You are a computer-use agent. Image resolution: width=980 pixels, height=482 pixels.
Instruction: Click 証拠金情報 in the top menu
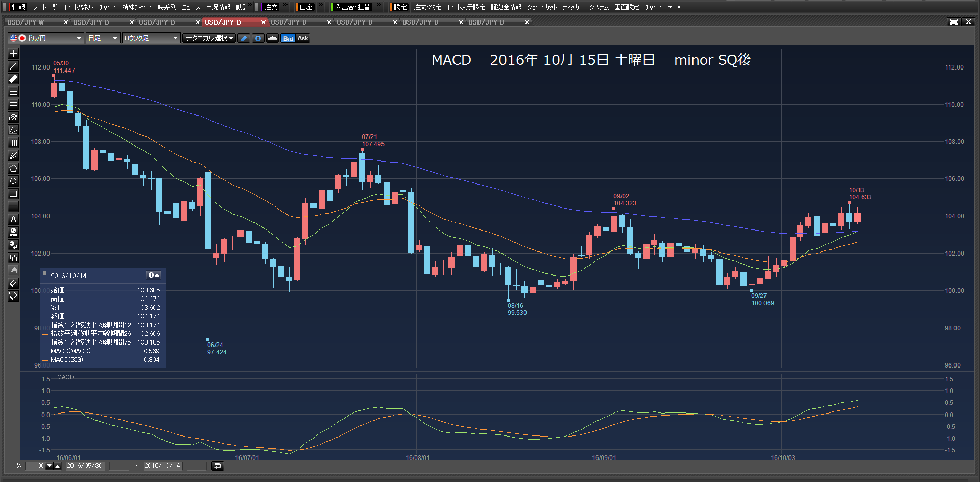tap(506, 7)
